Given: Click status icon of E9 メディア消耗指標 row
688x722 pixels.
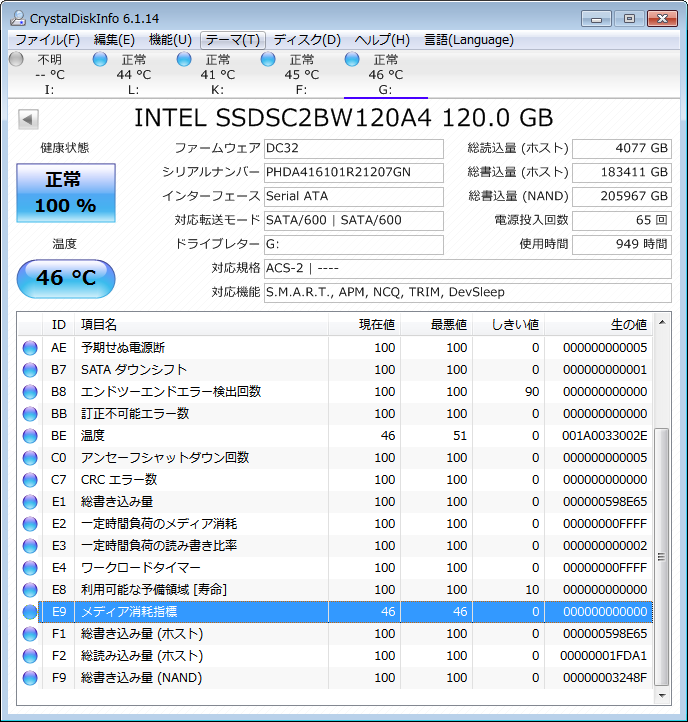Looking at the screenshot, I should 30,612.
